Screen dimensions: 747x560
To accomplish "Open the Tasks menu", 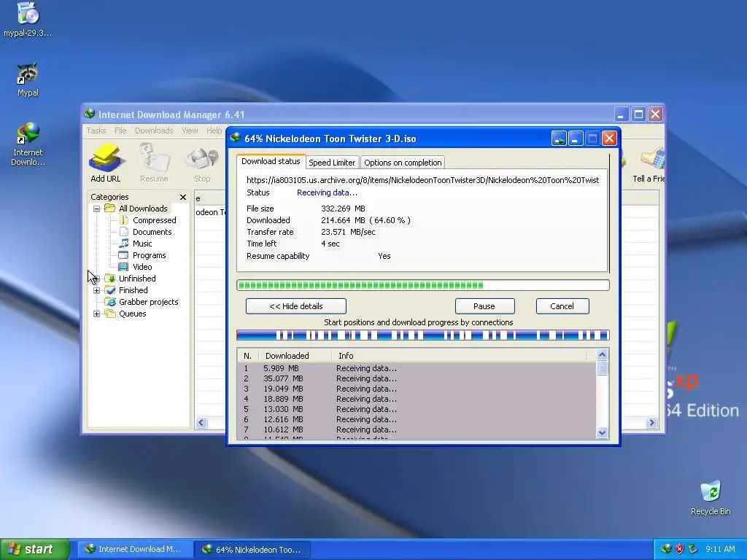I will tap(96, 131).
